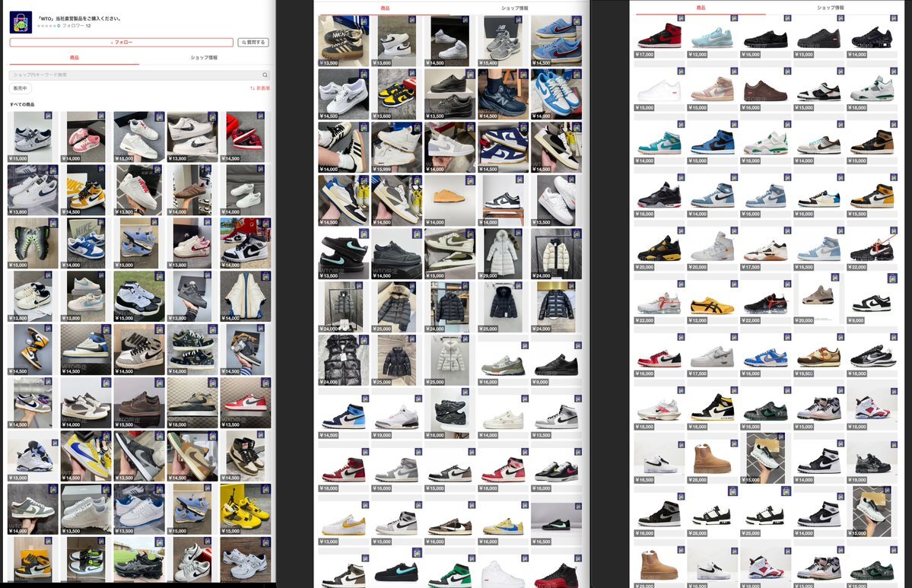Open the light blue sneaker ¥12,000 in right panel

[713, 36]
